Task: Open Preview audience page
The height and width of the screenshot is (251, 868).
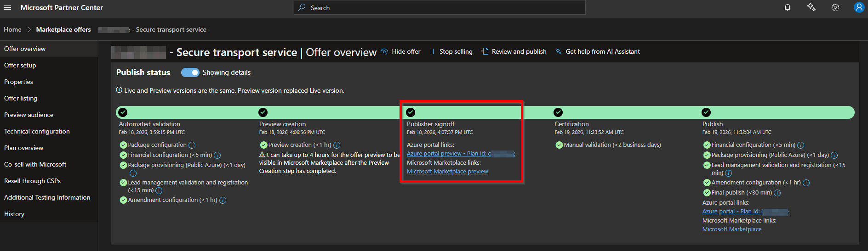Action: 49,115
